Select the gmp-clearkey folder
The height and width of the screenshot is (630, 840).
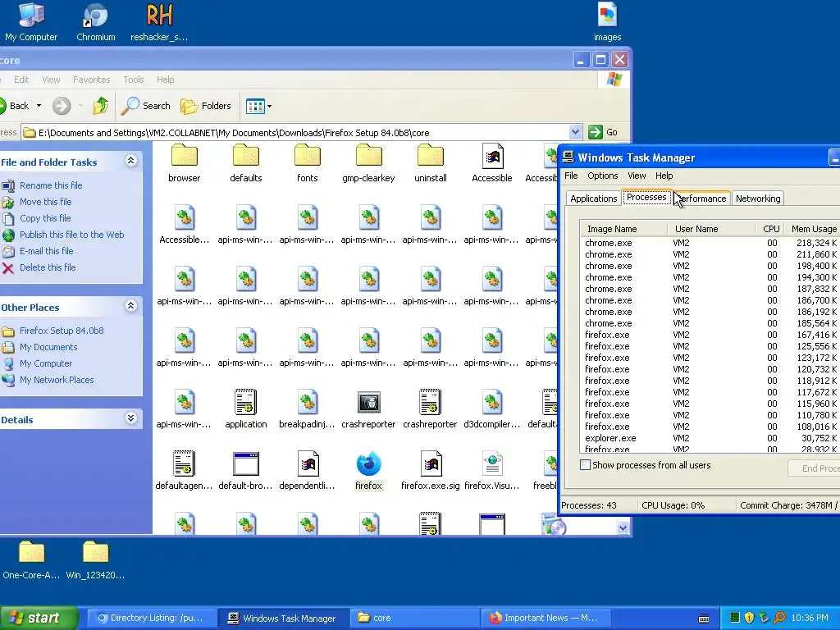(x=368, y=163)
